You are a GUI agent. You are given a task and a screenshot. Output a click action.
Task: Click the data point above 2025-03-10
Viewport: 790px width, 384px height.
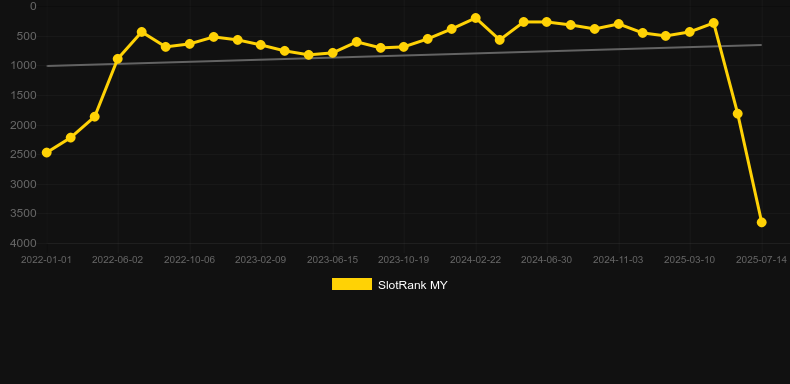[x=690, y=32]
